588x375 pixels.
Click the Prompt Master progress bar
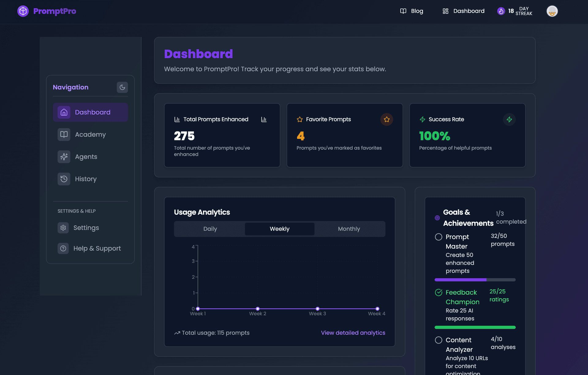[x=475, y=280]
